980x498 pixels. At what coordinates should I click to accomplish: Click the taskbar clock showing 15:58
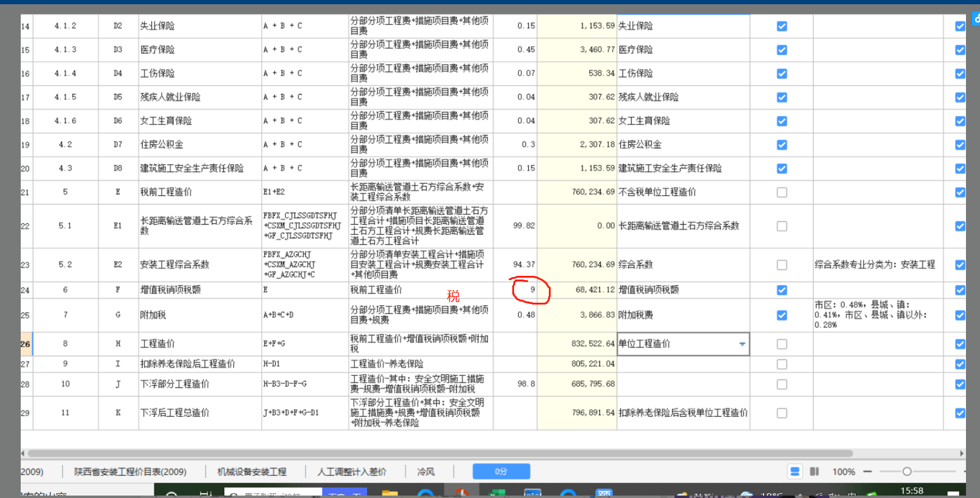pyautogui.click(x=912, y=491)
